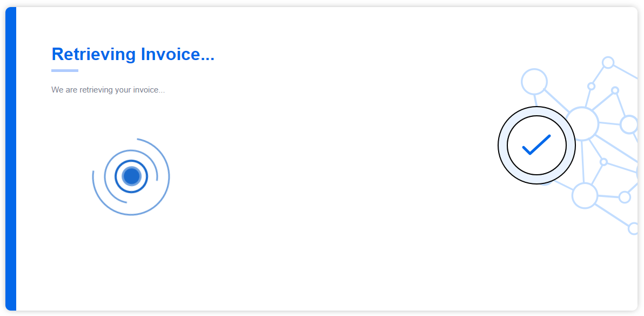644x316 pixels.
Task: Click the right-edge node beside the large center node
Action: (x=629, y=124)
